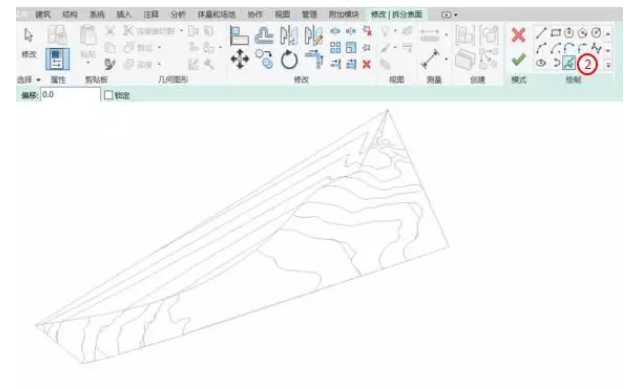
Task: Click the Scale tool
Action: (351, 48)
